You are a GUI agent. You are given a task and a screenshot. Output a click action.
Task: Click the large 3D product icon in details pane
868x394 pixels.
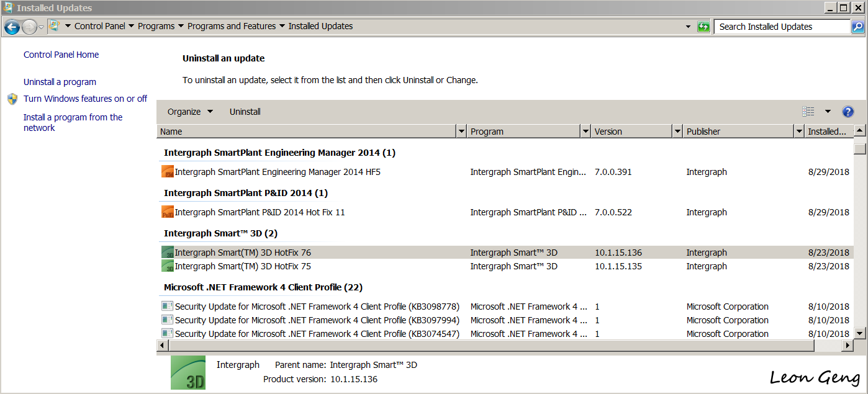tap(188, 373)
